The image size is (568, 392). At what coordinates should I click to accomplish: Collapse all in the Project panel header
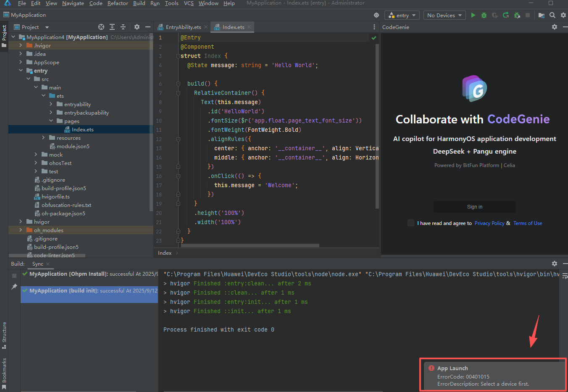(x=123, y=27)
